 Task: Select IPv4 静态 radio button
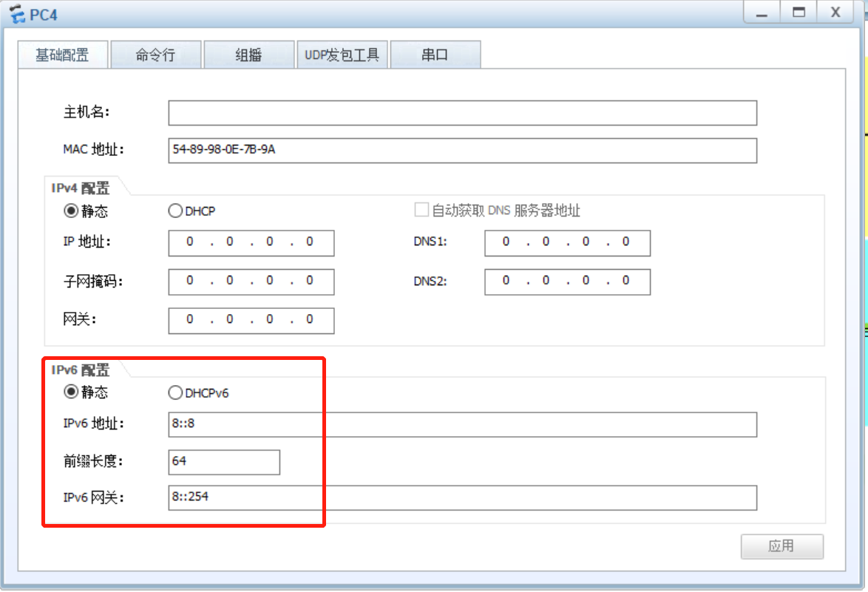click(x=71, y=211)
